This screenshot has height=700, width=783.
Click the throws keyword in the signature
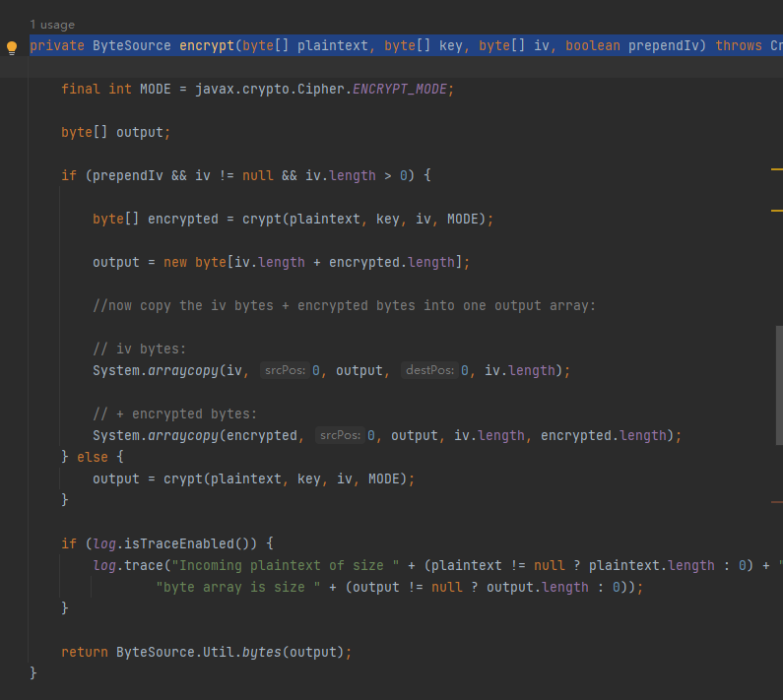(x=739, y=46)
